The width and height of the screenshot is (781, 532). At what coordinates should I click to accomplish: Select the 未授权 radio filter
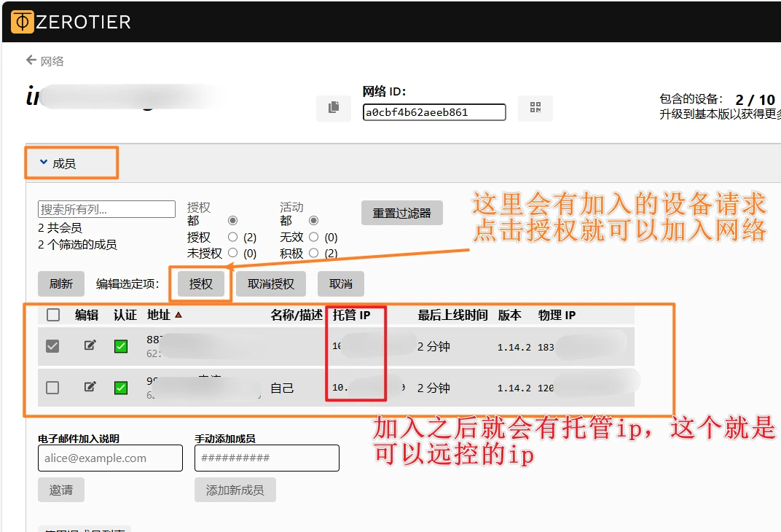point(233,253)
